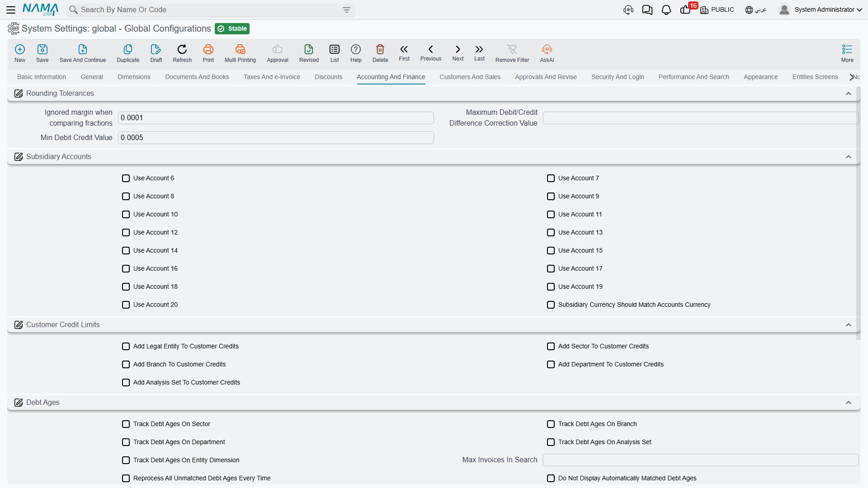
Task: Click the Revised icon
Action: (309, 49)
